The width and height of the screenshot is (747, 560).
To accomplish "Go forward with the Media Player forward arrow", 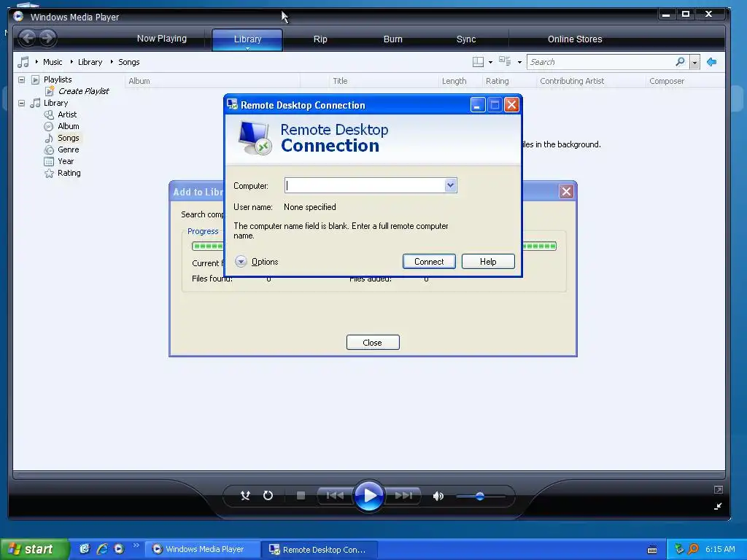I will (x=47, y=38).
